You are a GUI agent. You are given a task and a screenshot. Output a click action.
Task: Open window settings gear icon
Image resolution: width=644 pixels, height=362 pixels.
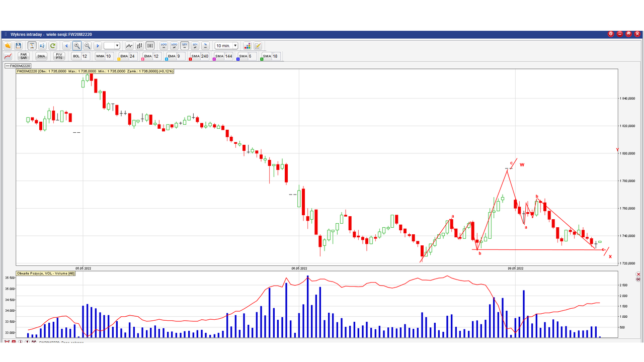pos(611,34)
